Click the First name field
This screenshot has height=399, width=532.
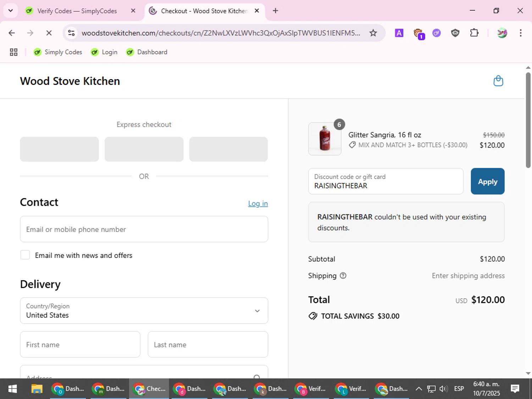point(80,344)
